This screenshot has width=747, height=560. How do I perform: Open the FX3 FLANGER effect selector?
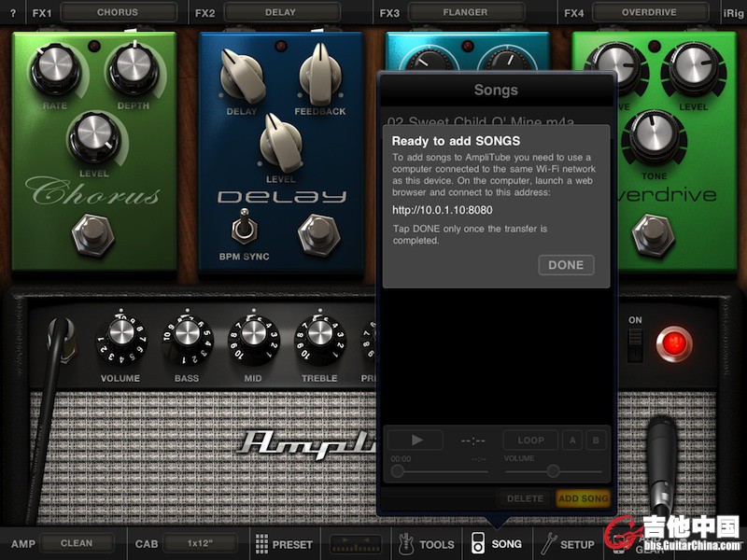click(466, 12)
